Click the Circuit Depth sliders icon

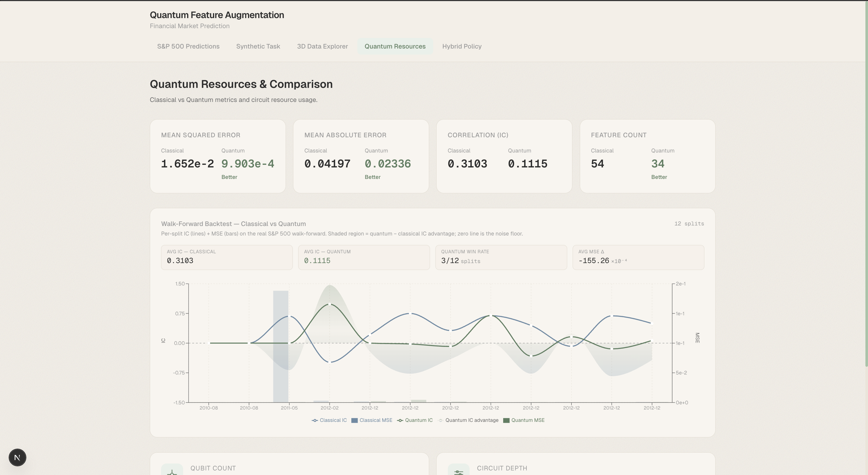(458, 471)
